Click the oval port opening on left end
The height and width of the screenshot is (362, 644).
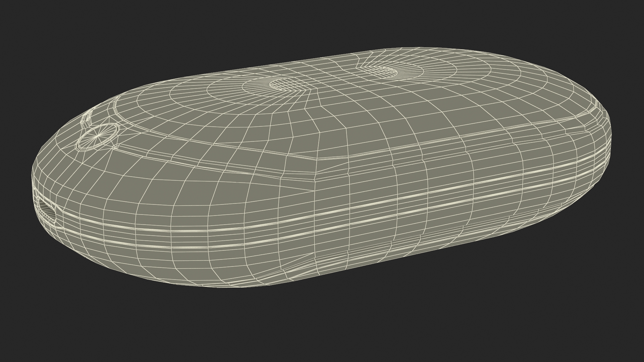47,210
